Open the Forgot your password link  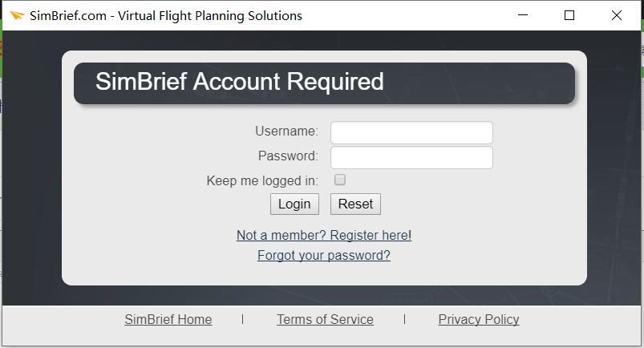pos(324,256)
